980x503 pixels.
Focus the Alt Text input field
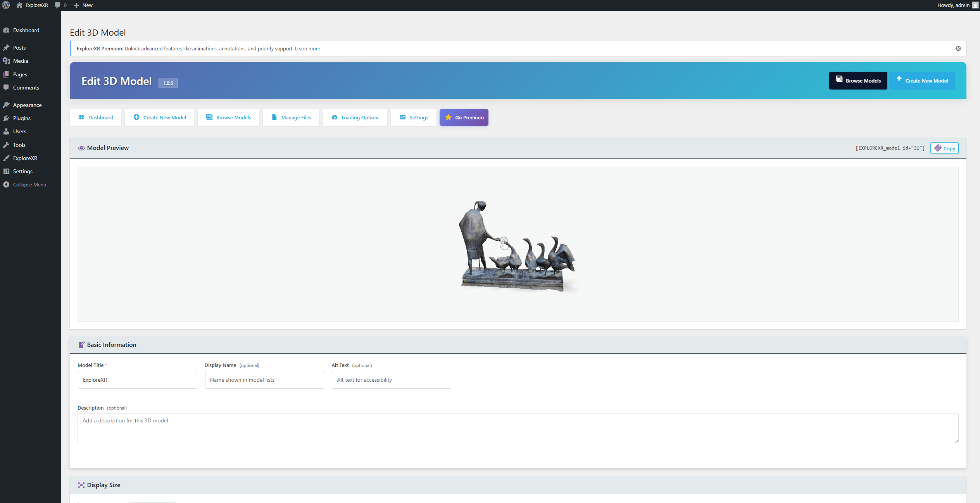tap(391, 380)
